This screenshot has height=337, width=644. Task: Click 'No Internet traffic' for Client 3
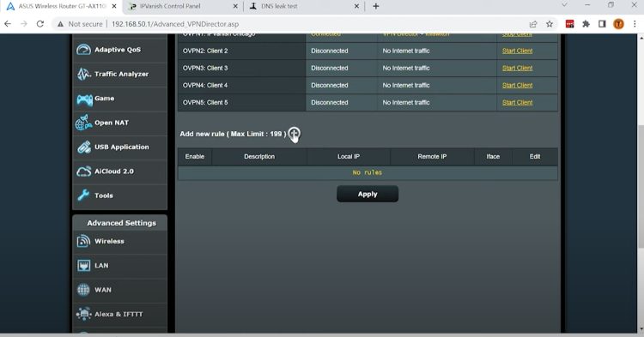pyautogui.click(x=406, y=68)
